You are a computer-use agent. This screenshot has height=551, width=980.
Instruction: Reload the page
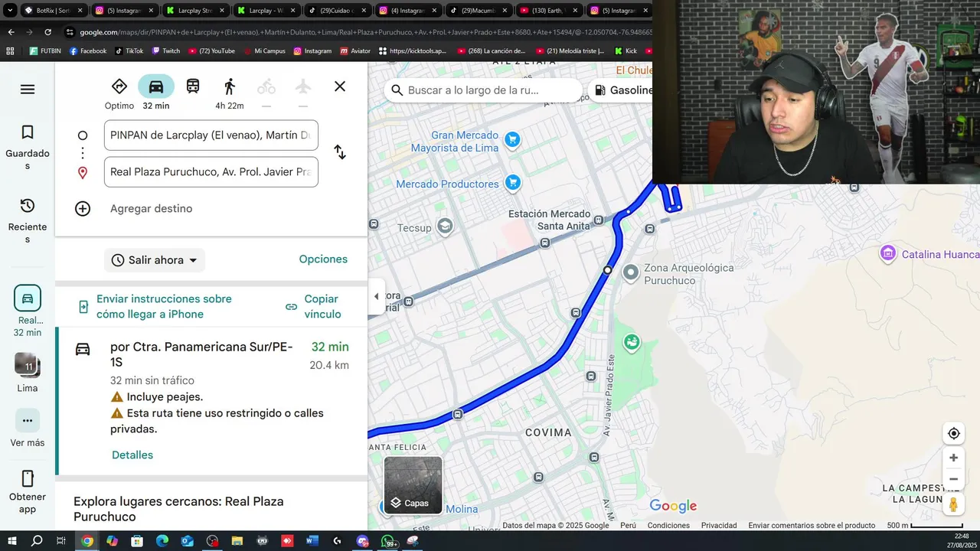point(47,32)
